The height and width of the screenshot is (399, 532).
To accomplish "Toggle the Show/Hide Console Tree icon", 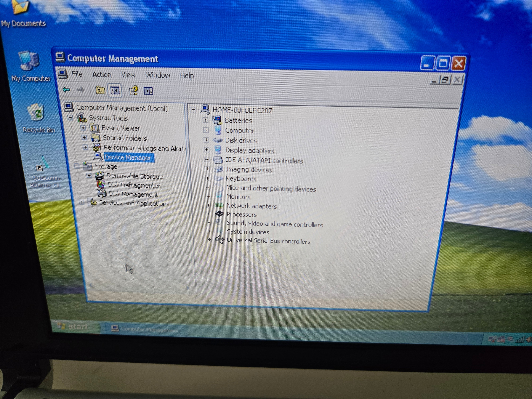I will (115, 91).
